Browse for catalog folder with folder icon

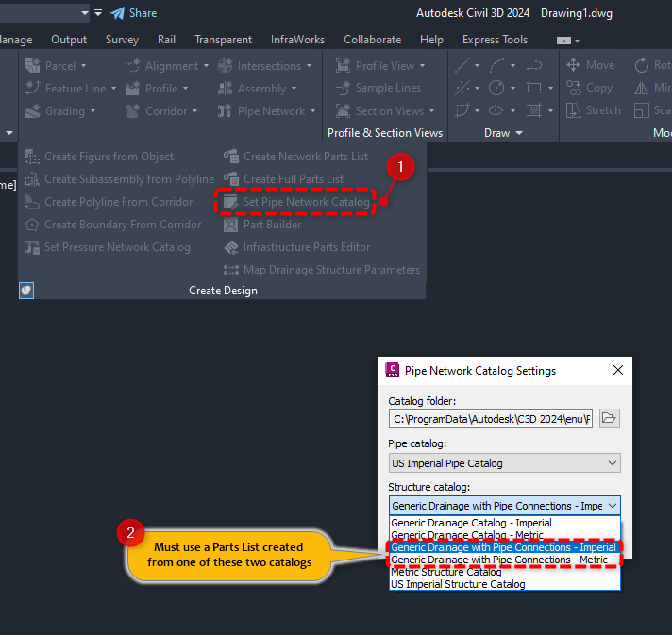tap(609, 418)
